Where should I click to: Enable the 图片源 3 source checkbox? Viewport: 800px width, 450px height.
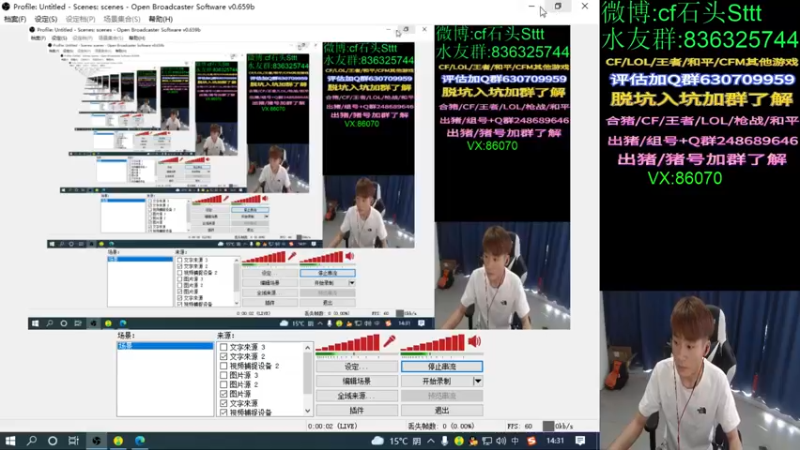tap(223, 375)
